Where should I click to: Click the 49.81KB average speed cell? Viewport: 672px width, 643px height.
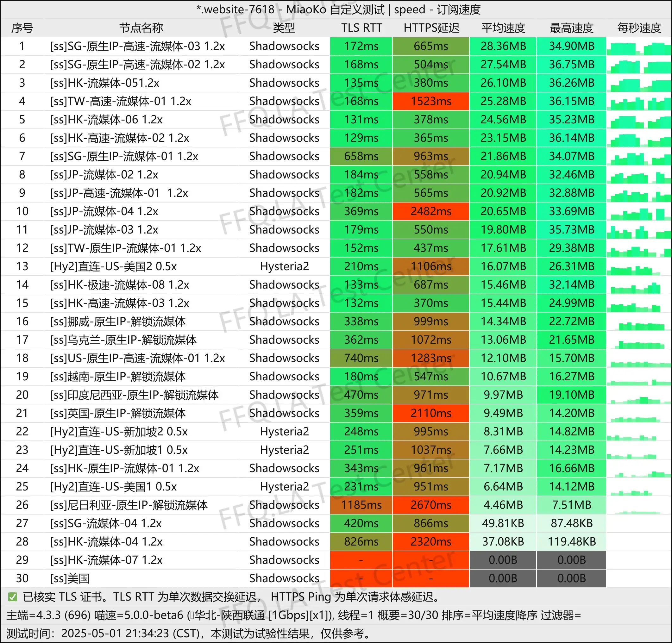pos(503,523)
